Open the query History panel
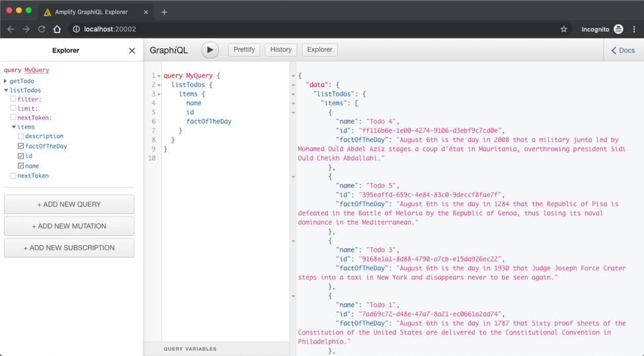Screen dimensions: 644x356 coord(280,50)
